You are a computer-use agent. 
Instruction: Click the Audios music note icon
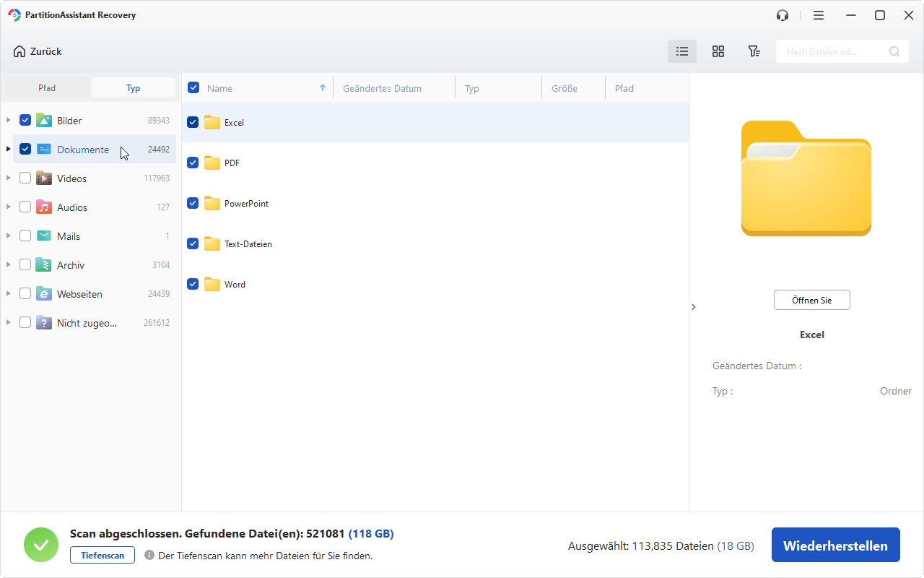tap(44, 207)
